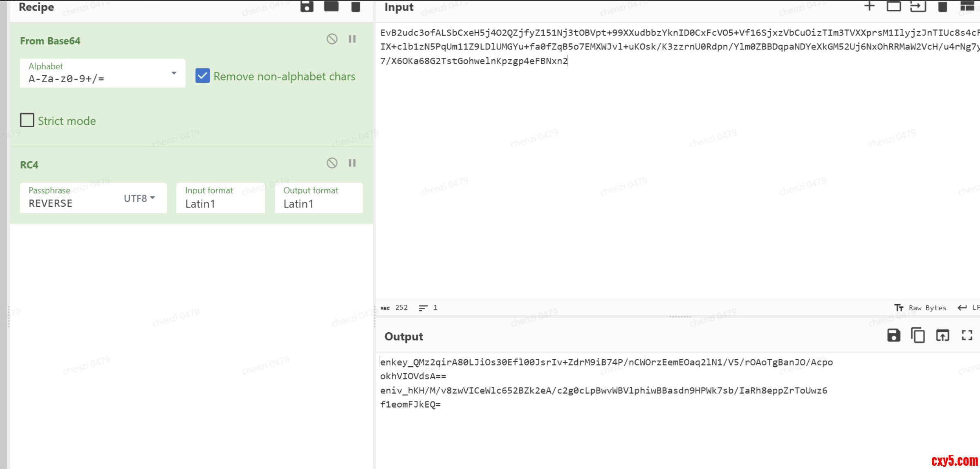The image size is (980, 469).
Task: Save output to file icon
Action: (893, 336)
